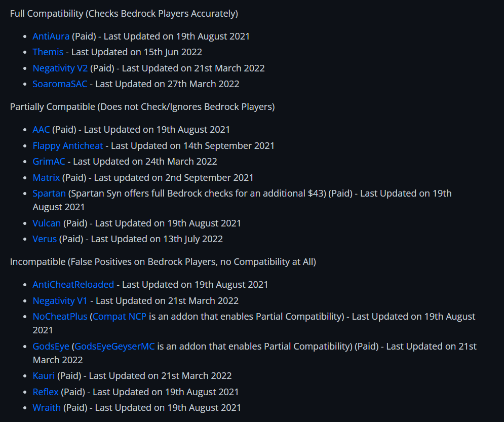Open Negativity V2 link
The height and width of the screenshot is (422, 504).
60,68
